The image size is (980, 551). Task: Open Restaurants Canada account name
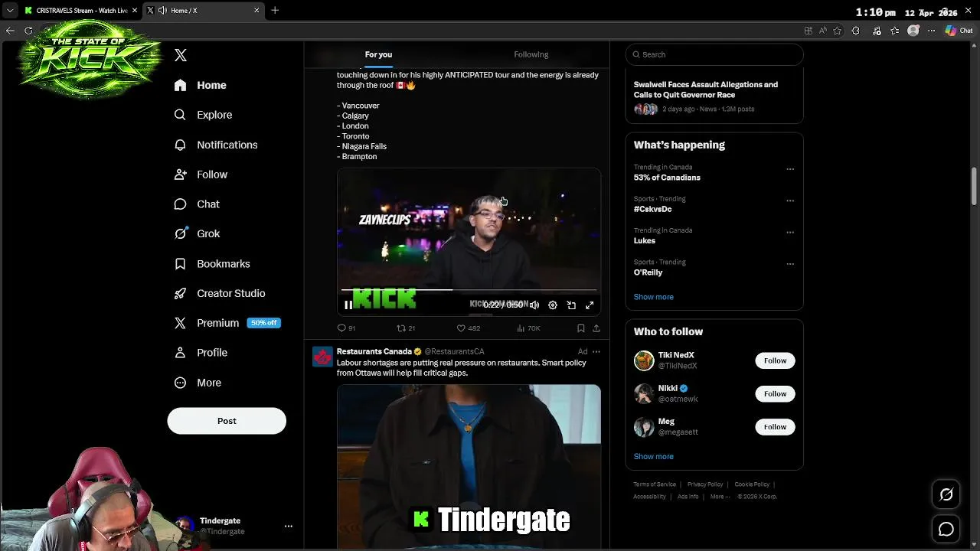tap(374, 351)
